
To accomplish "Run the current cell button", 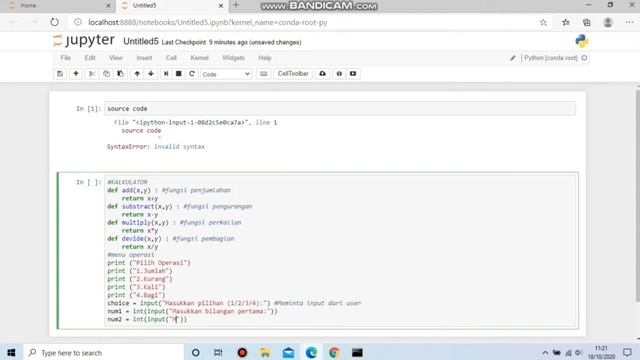I will [x=166, y=74].
